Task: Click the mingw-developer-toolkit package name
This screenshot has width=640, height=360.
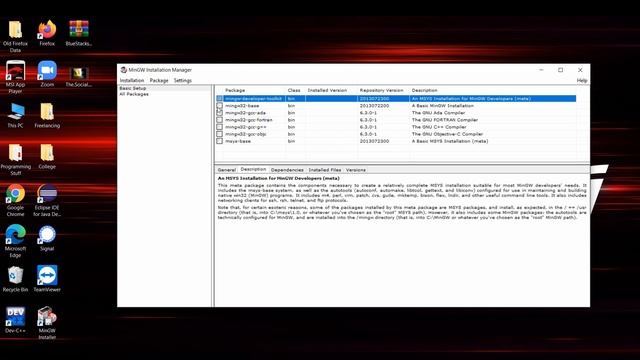Action: click(x=253, y=99)
